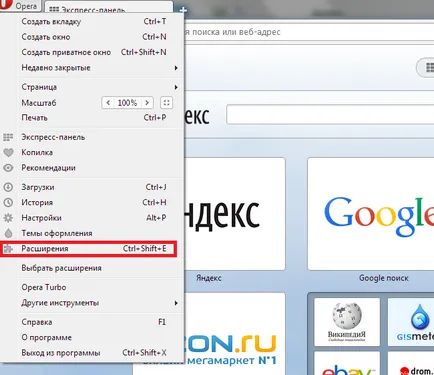The image size is (434, 375).
Task: Open the Яндекс speed dial thumbnail
Action: [x=235, y=214]
